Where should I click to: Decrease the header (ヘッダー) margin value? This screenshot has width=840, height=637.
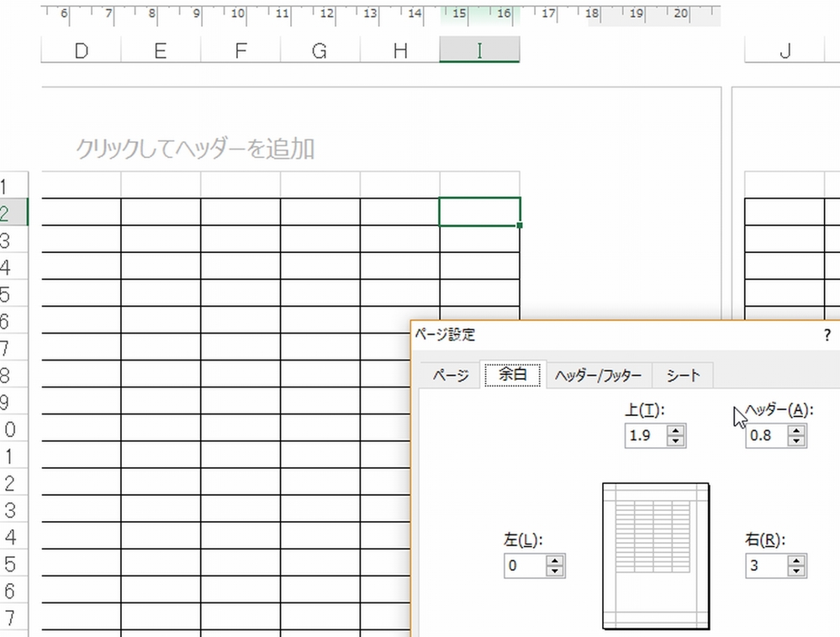coord(796,441)
